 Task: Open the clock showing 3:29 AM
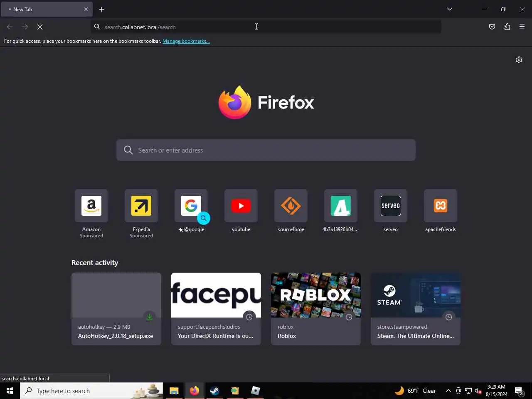pyautogui.click(x=497, y=391)
